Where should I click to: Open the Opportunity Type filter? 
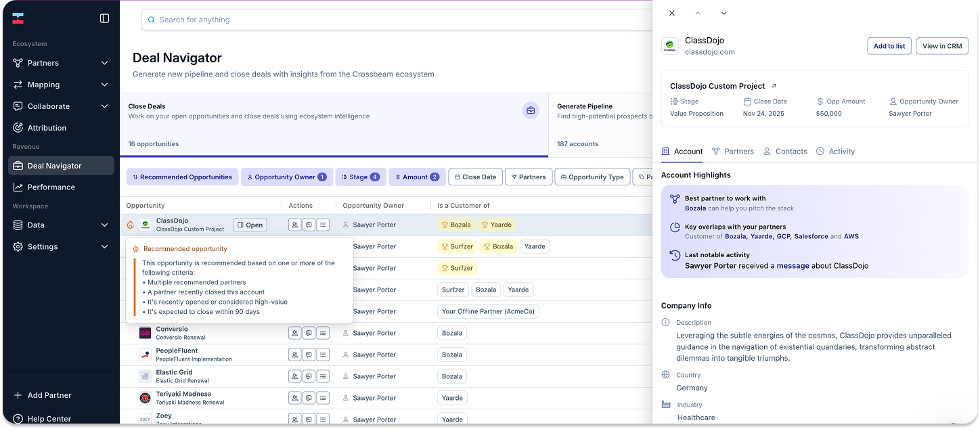592,177
